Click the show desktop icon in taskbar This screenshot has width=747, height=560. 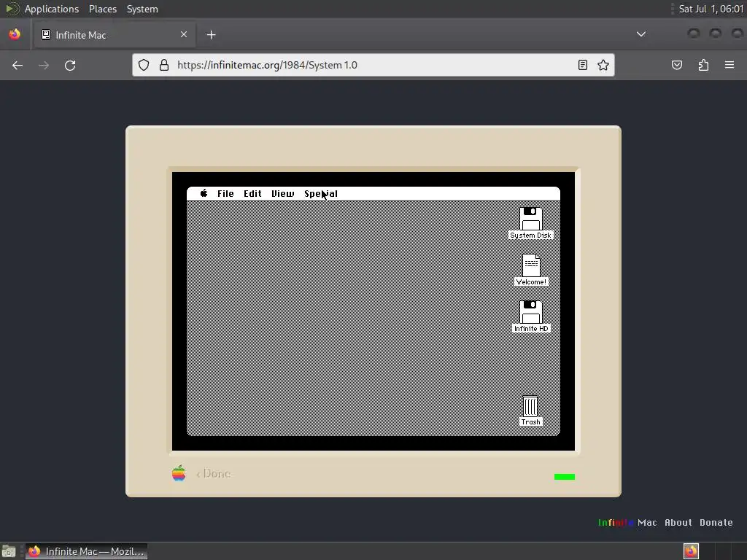9,551
